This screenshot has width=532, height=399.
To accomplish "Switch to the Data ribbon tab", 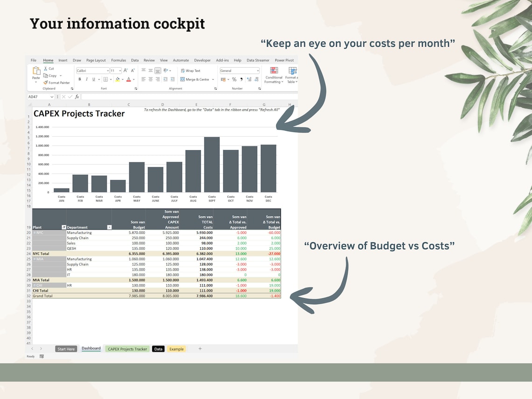I will coord(134,60).
